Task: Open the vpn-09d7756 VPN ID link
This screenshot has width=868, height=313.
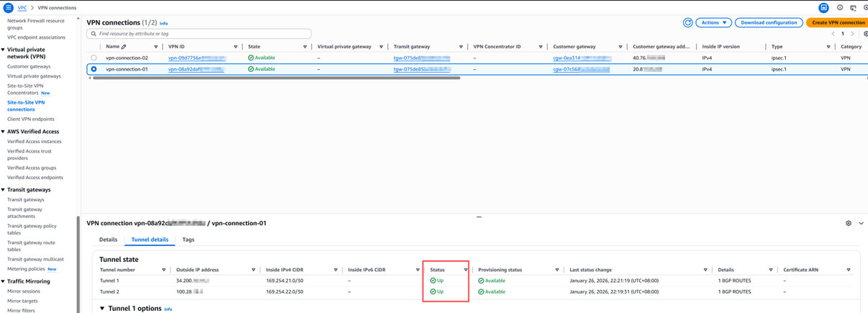Action: [x=196, y=58]
